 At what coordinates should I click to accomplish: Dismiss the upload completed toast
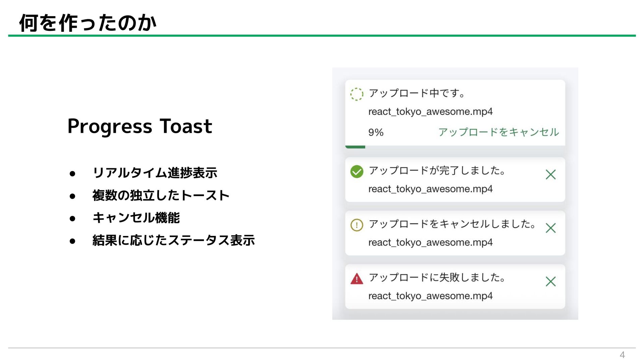(x=550, y=175)
